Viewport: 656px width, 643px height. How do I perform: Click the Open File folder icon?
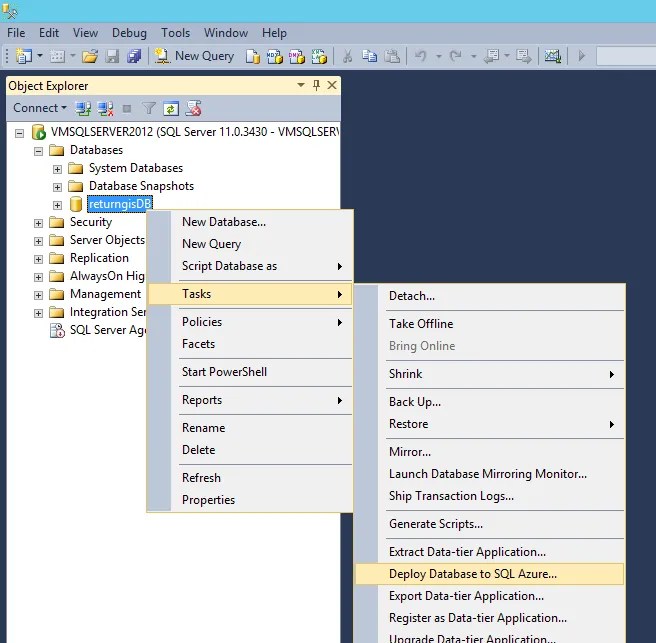click(x=90, y=56)
